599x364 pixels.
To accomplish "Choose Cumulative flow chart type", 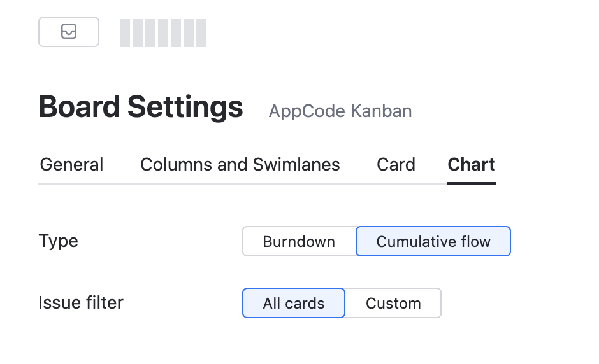I will coord(433,242).
